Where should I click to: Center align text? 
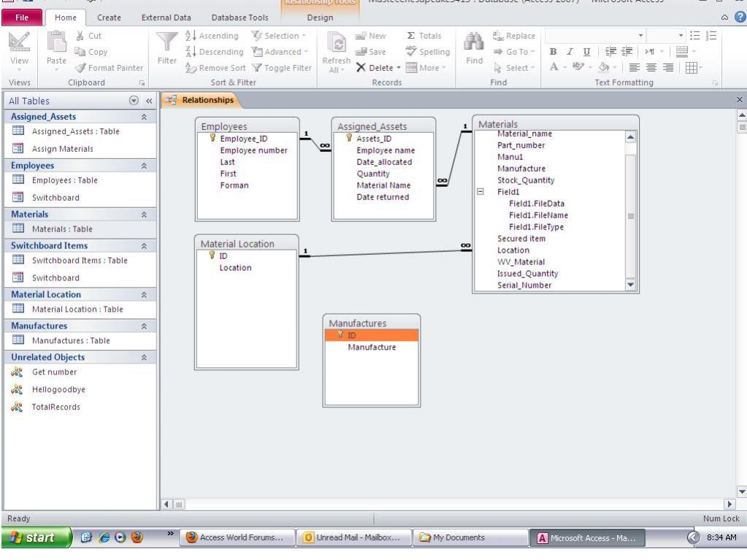point(651,68)
